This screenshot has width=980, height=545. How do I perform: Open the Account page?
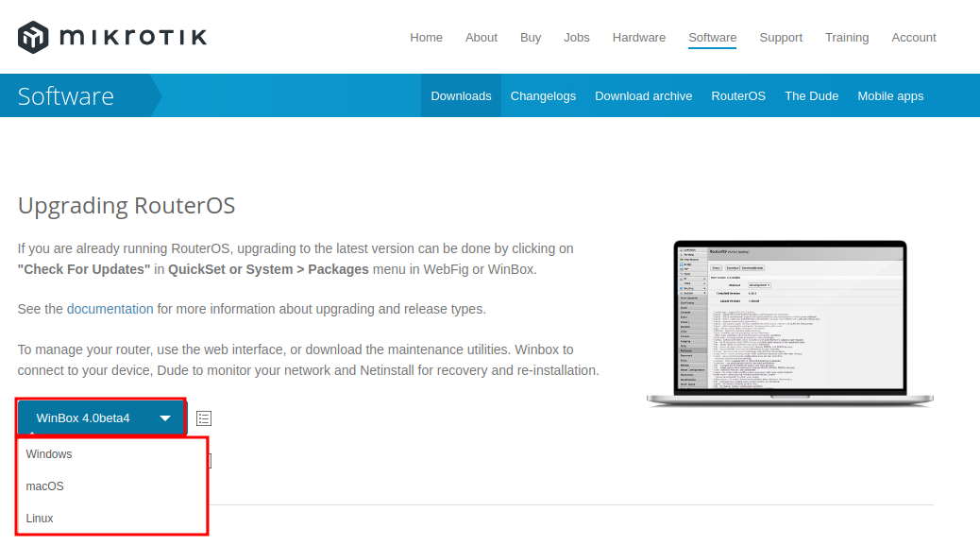point(913,37)
